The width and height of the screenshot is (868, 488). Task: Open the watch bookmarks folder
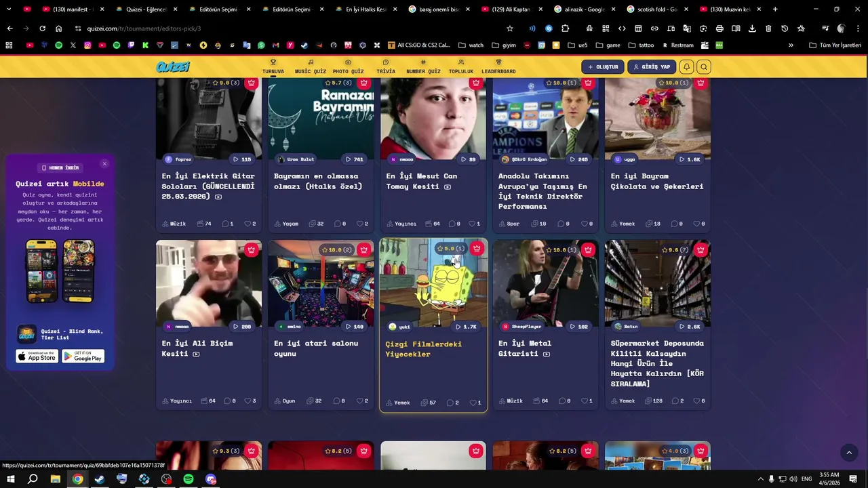click(x=471, y=45)
